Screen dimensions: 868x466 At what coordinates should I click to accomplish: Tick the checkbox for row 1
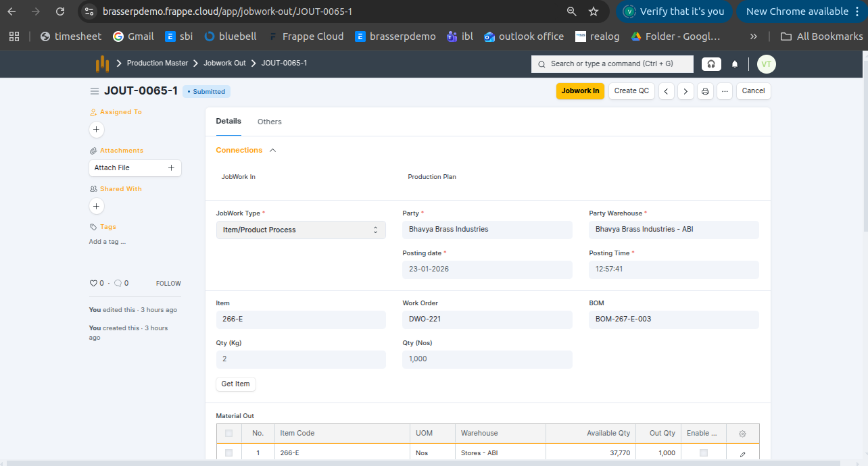pos(228,453)
